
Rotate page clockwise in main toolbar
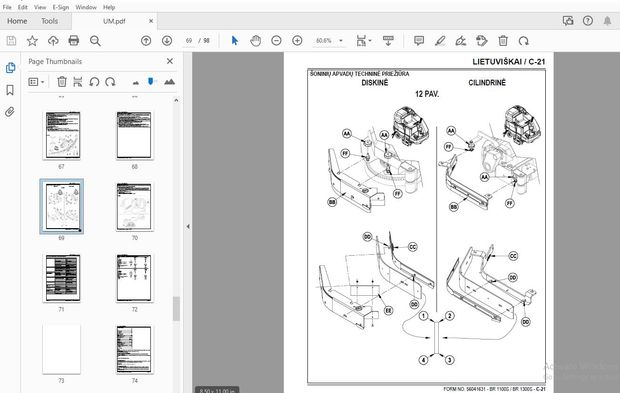click(524, 40)
